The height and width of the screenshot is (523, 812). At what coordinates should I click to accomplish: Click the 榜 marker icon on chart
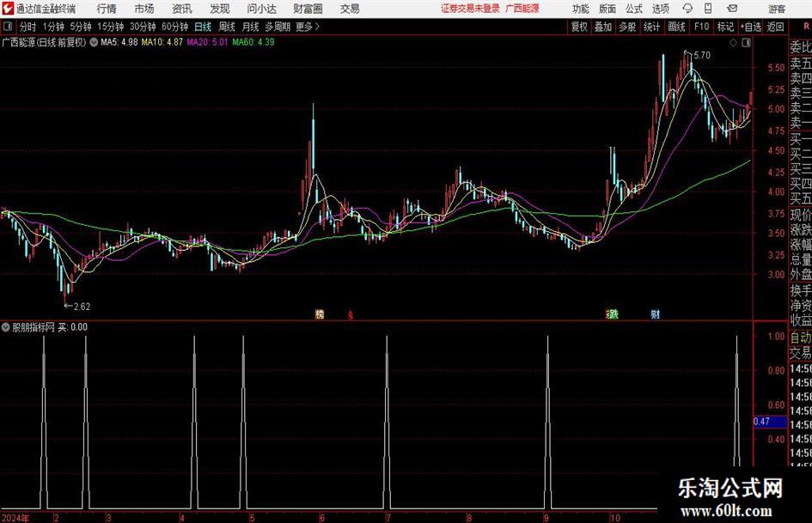320,314
